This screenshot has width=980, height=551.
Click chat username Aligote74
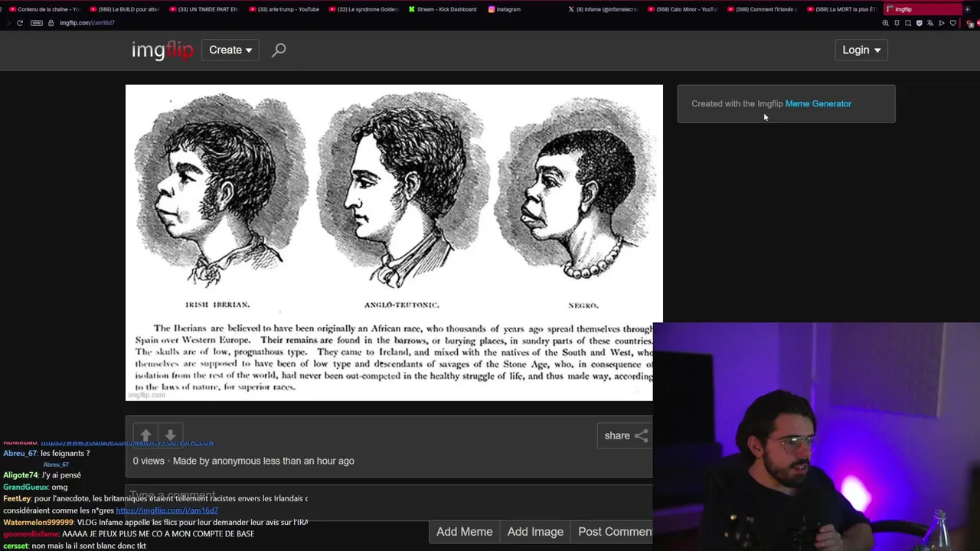click(x=21, y=475)
